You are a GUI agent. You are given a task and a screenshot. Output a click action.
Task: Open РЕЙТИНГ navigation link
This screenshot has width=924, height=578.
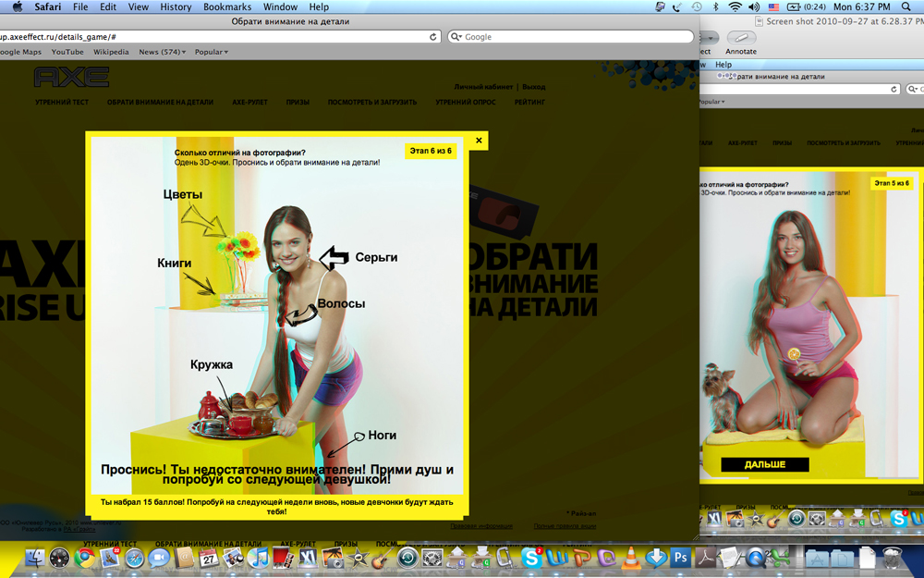tap(529, 102)
